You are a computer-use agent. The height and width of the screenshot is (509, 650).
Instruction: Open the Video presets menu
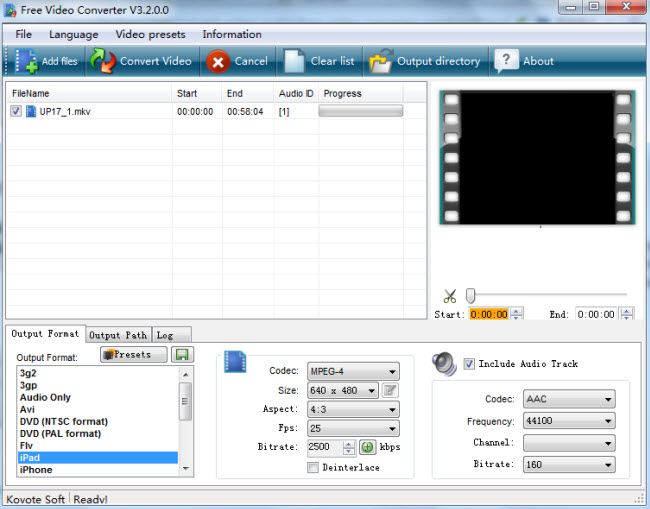(150, 34)
